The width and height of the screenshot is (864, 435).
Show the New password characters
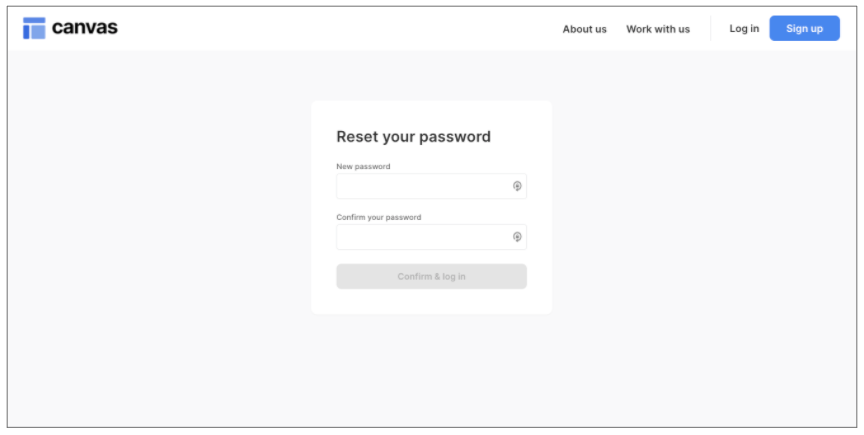tap(517, 186)
